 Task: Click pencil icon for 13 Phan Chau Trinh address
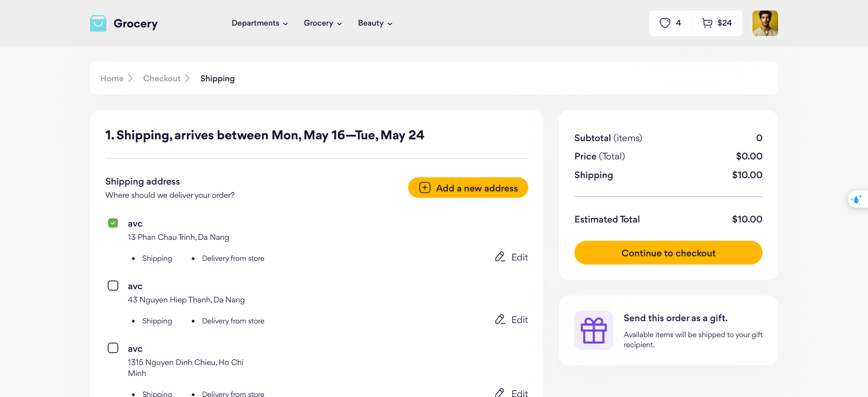pyautogui.click(x=500, y=257)
